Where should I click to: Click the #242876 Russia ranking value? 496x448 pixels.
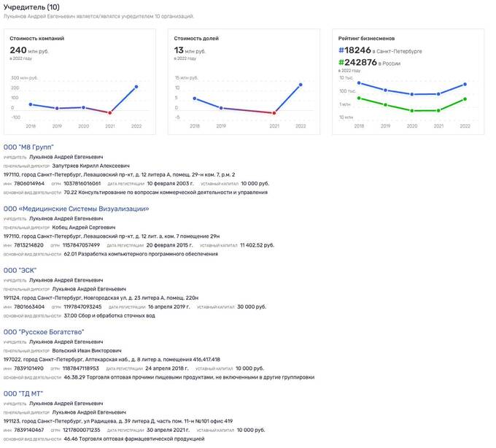(357, 62)
